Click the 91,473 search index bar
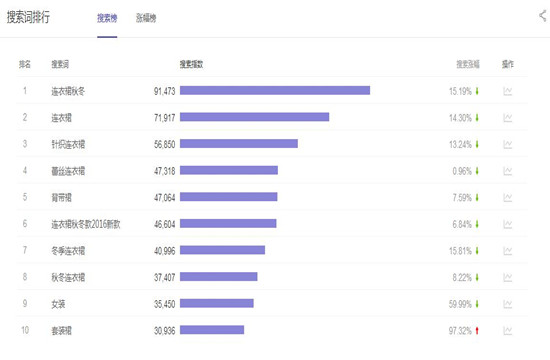 point(275,91)
